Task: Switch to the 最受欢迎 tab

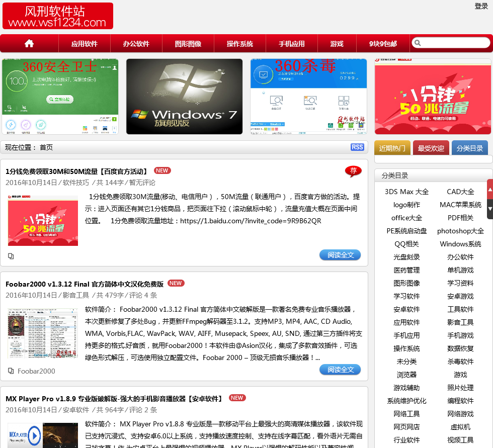Action: coord(431,148)
